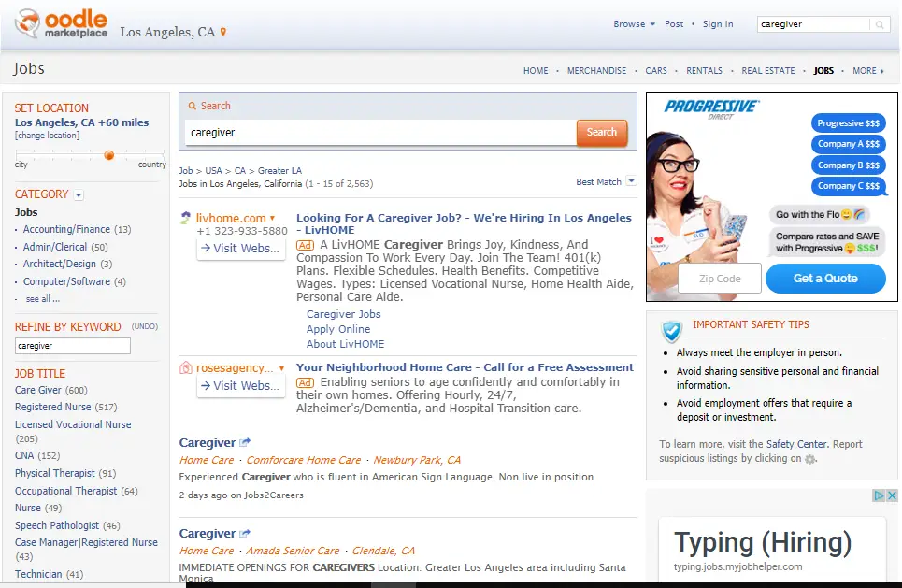Go to the HOME nav item
Screen dimensions: 902x588
click(x=536, y=71)
